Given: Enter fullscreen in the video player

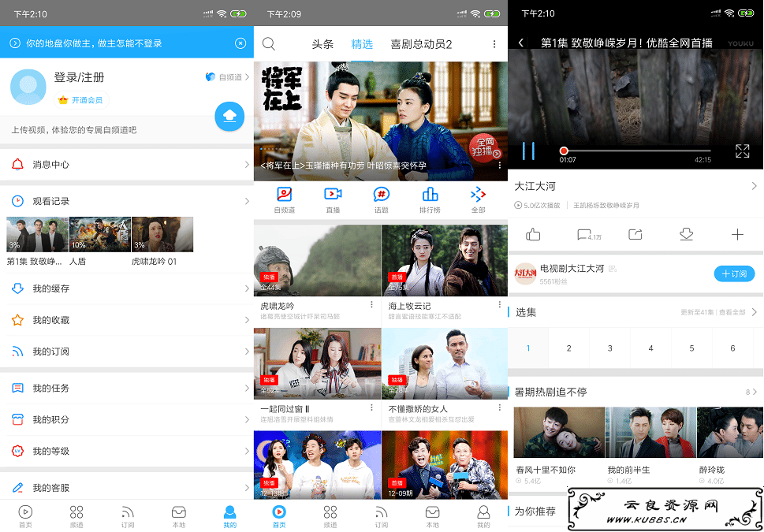Looking at the screenshot, I should pos(742,151).
